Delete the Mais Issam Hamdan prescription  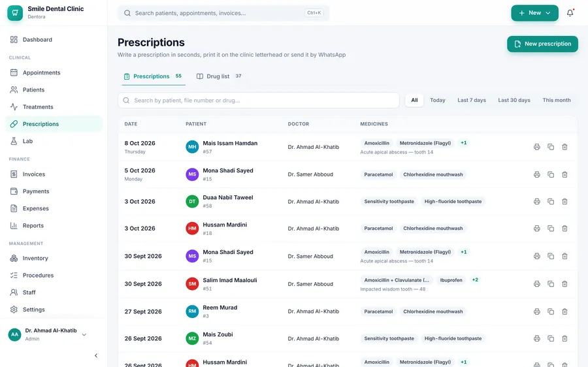[564, 147]
